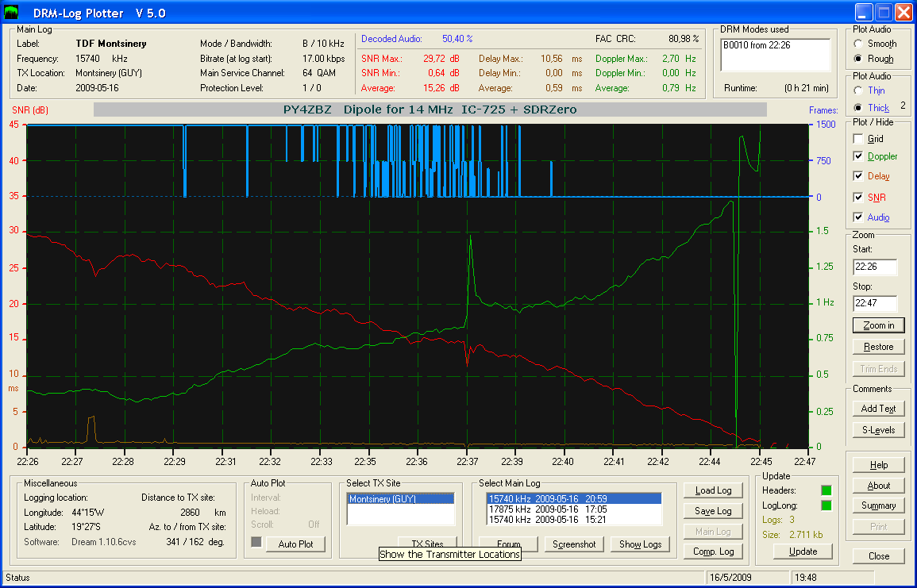Click the Zoom Stop time field
Image resolution: width=917 pixels, height=588 pixels.
(875, 304)
